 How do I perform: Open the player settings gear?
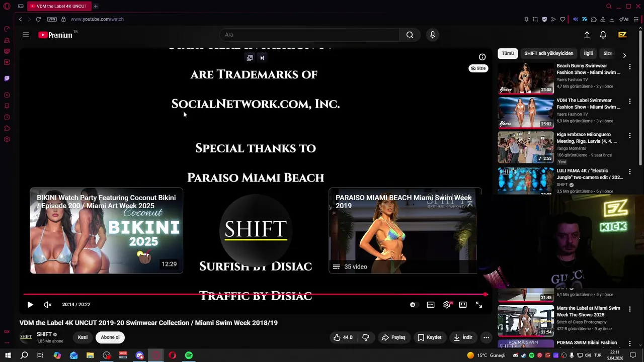pyautogui.click(x=447, y=305)
